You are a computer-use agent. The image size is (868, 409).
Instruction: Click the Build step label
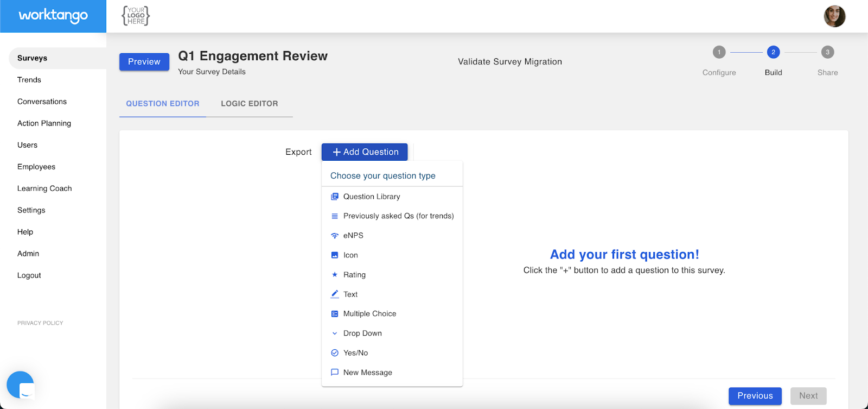pos(773,73)
